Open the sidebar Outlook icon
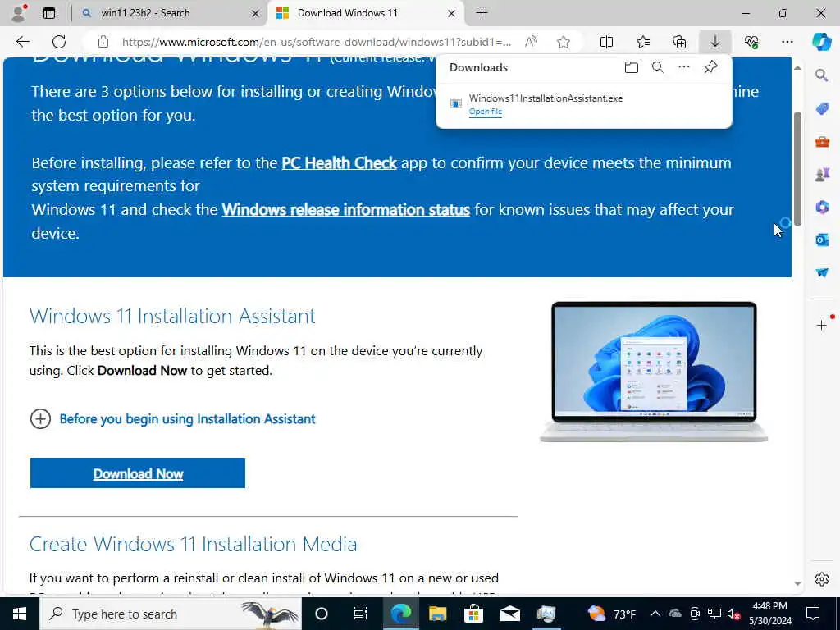Viewport: 840px width, 630px height. (822, 240)
